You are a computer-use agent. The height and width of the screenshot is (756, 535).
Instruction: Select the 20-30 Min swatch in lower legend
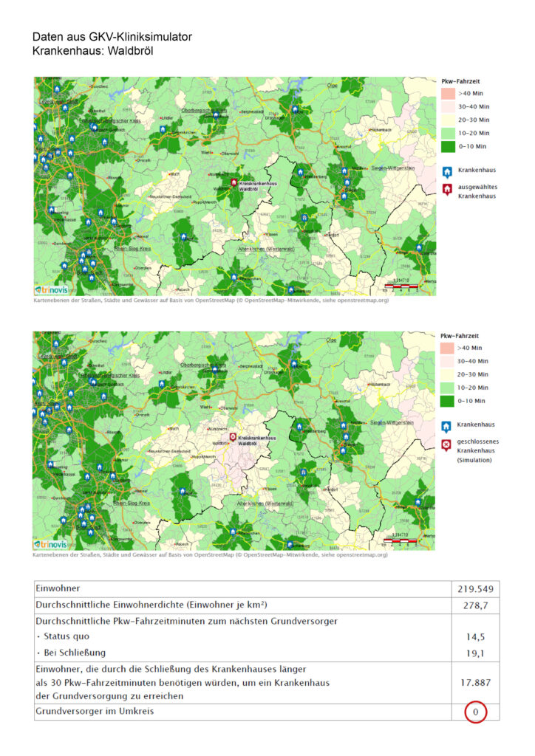pyautogui.click(x=447, y=374)
